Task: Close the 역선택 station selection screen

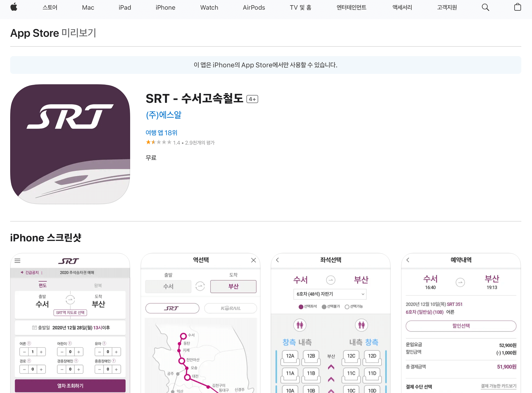Action: coord(253,260)
